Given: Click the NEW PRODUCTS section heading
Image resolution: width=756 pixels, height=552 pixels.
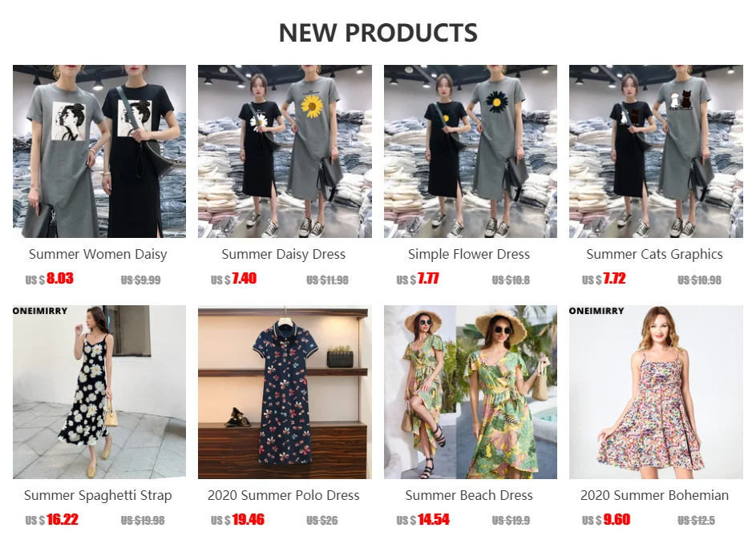Looking at the screenshot, I should point(378,33).
